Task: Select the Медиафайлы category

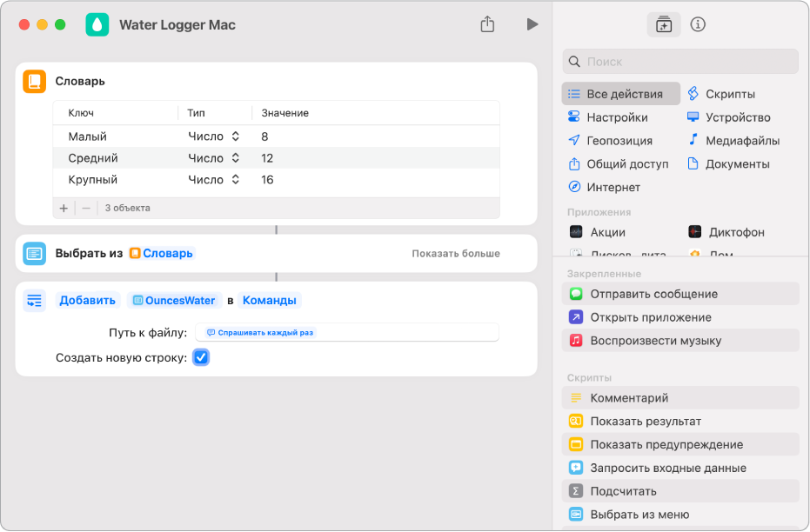Action: (733, 140)
